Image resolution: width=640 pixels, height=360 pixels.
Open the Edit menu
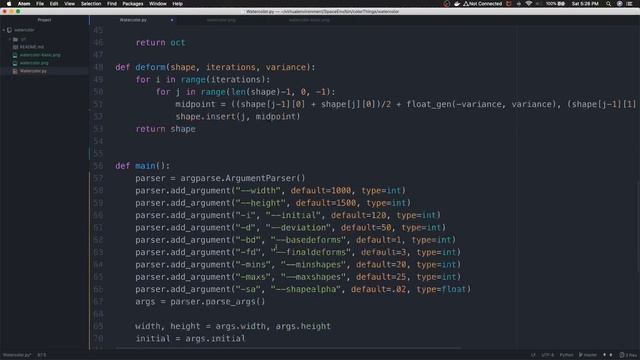point(54,4)
